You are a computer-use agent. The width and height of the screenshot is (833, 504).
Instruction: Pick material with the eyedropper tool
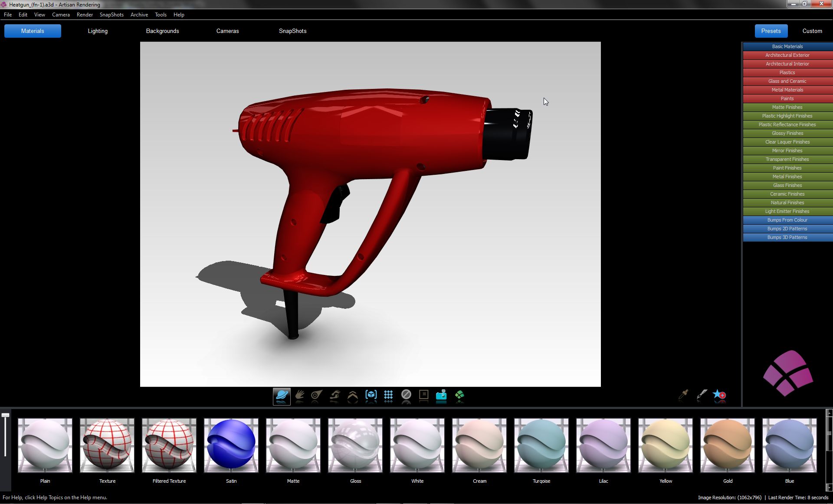click(x=683, y=395)
